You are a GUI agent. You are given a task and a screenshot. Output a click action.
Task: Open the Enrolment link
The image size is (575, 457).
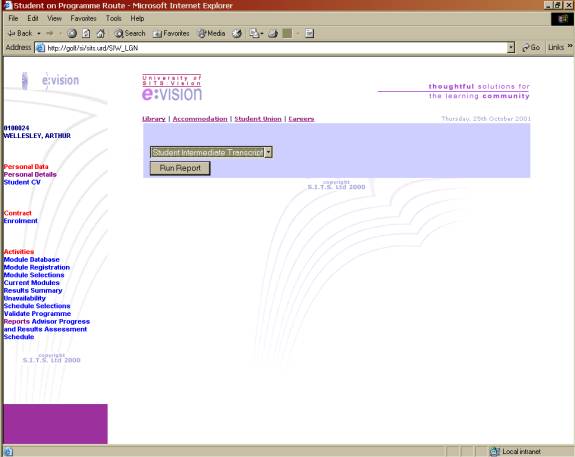(x=21, y=221)
